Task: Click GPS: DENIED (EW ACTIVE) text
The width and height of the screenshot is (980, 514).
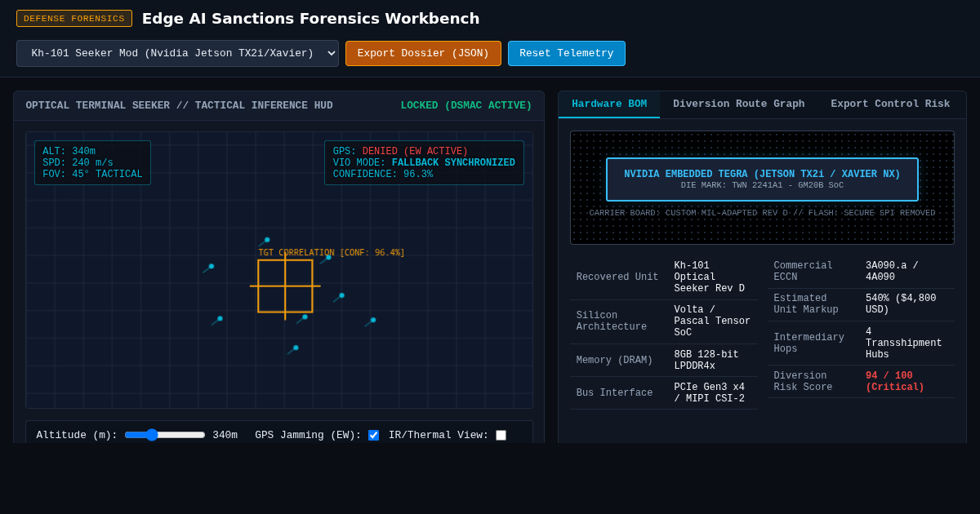Action: coord(400,152)
